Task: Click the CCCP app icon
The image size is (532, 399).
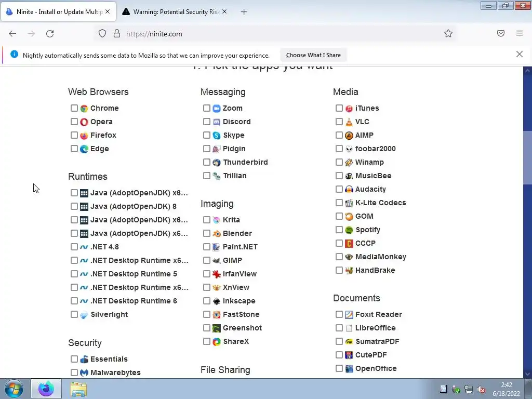Action: pyautogui.click(x=349, y=244)
